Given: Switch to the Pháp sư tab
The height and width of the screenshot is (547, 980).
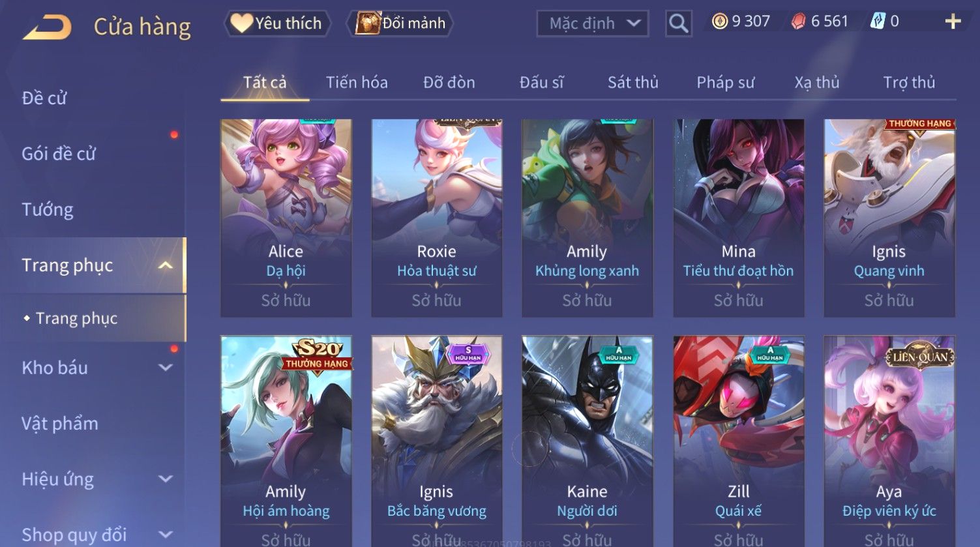Looking at the screenshot, I should click(x=725, y=82).
